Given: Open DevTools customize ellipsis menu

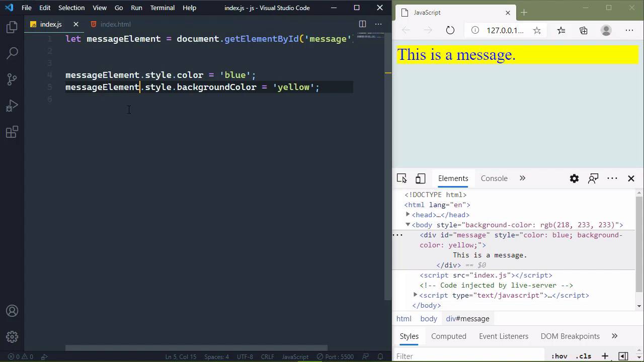Looking at the screenshot, I should (x=612, y=178).
